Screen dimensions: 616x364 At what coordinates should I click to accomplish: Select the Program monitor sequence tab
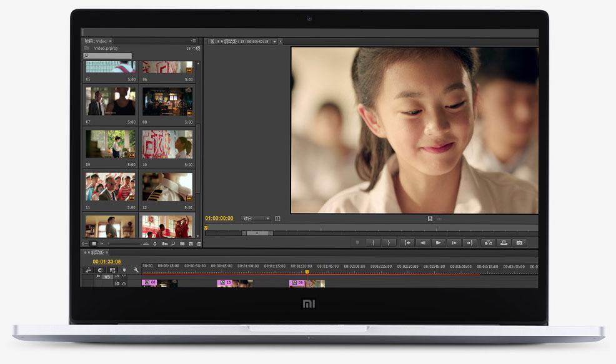(x=240, y=42)
